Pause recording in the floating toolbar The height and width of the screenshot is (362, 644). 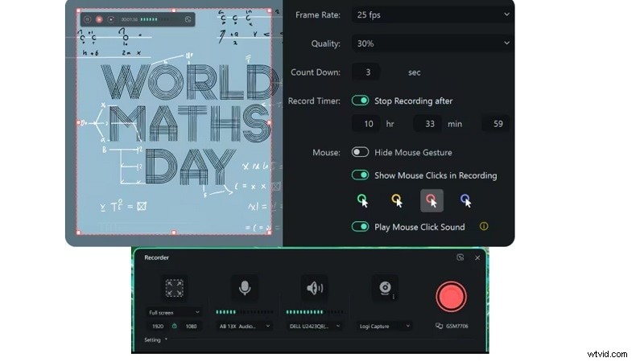tap(87, 19)
